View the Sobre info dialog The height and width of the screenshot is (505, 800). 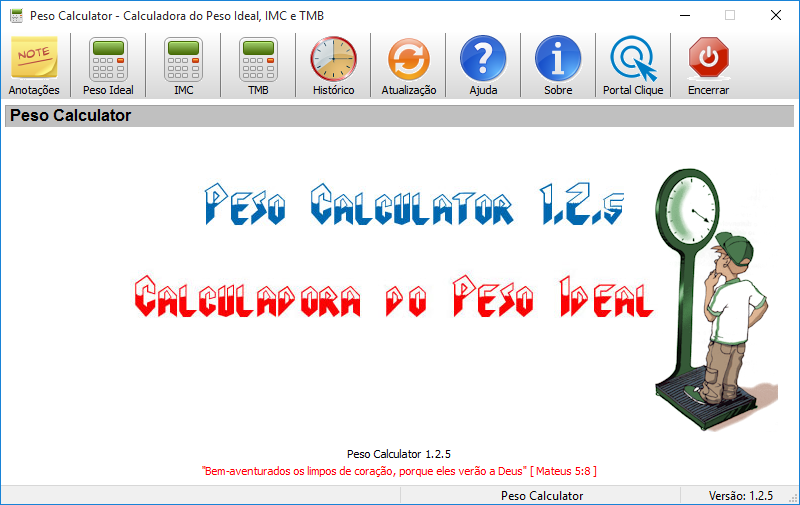[558, 66]
